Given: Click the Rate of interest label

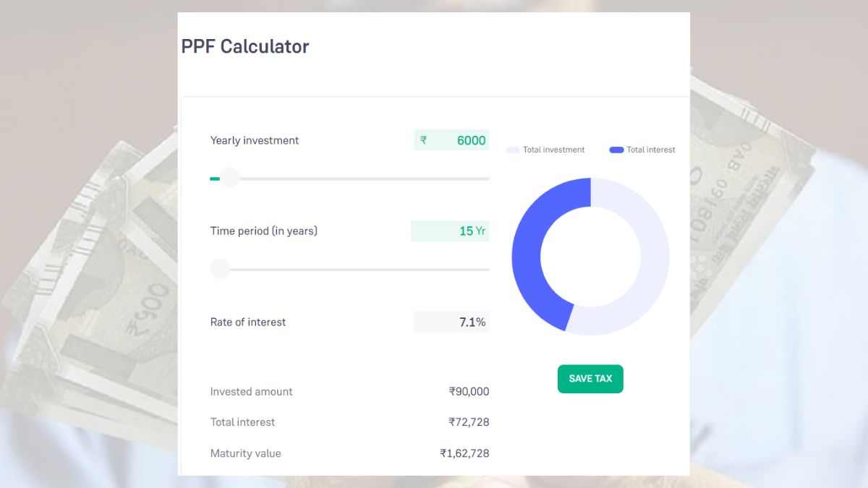Looking at the screenshot, I should [248, 322].
